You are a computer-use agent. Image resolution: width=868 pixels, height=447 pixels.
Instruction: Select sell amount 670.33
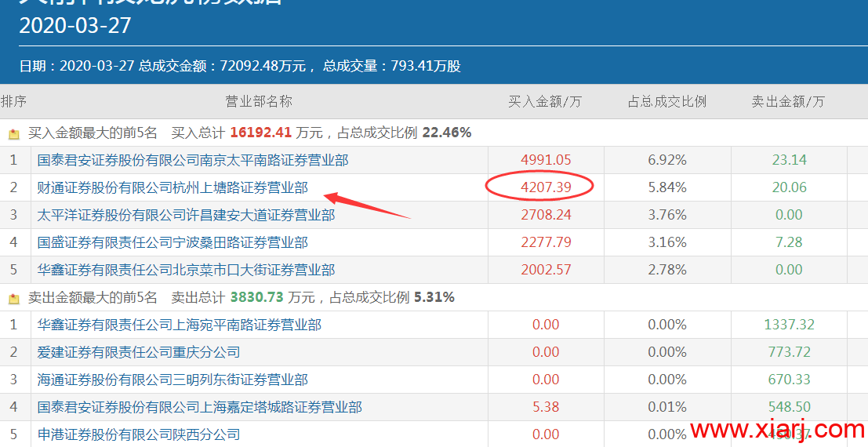(790, 380)
